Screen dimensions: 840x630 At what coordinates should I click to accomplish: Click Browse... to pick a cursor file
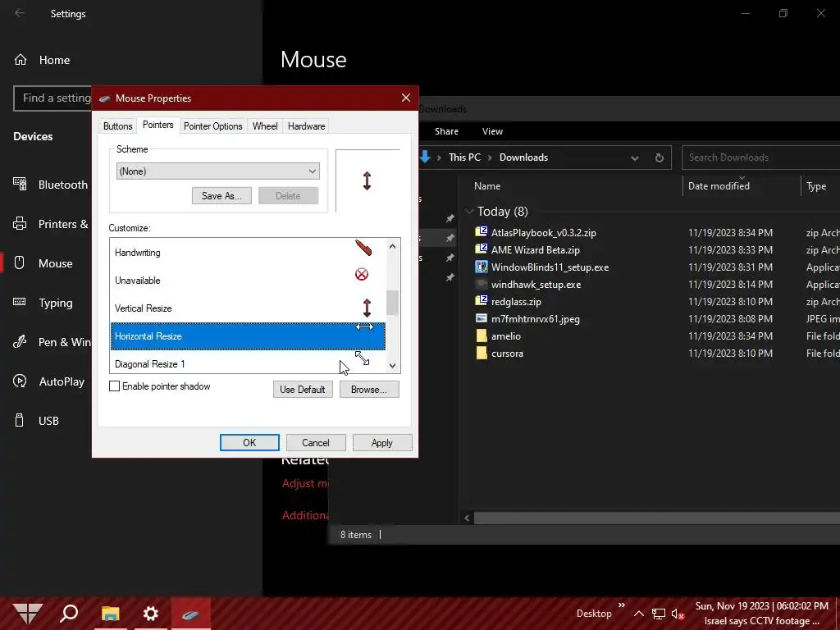[x=369, y=390]
